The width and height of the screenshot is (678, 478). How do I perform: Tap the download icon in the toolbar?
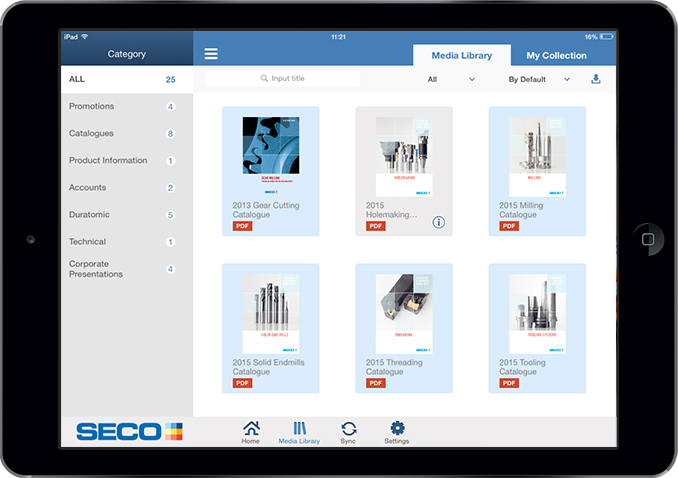click(x=596, y=79)
